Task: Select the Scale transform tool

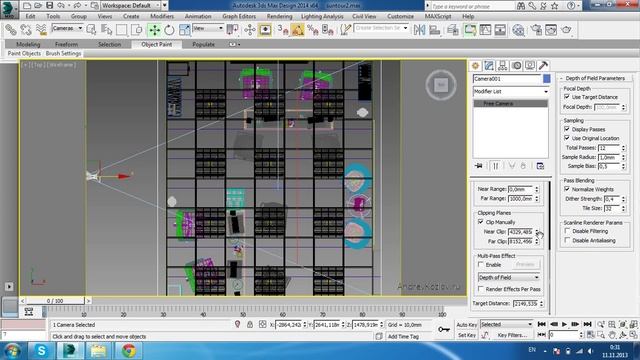Action: (x=184, y=30)
